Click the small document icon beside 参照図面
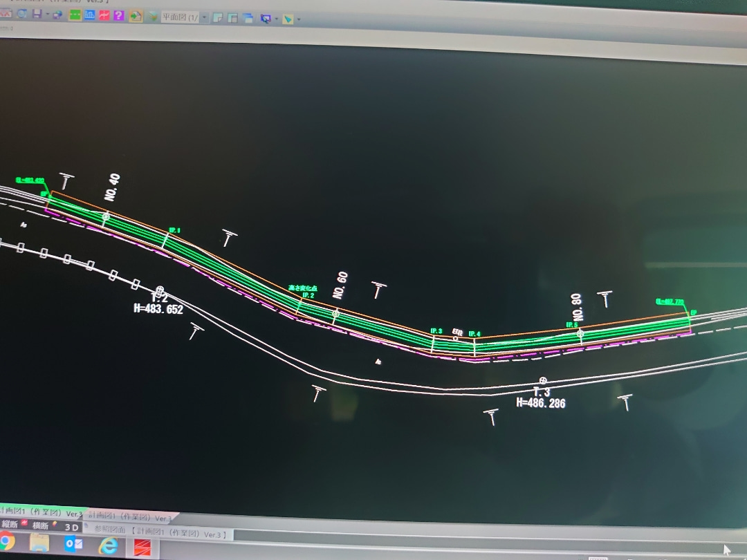 click(87, 525)
